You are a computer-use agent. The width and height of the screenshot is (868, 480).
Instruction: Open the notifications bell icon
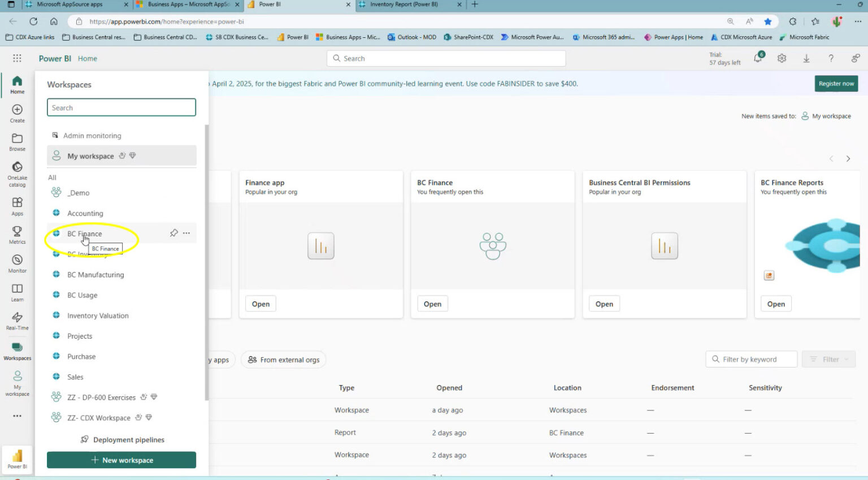coord(758,58)
